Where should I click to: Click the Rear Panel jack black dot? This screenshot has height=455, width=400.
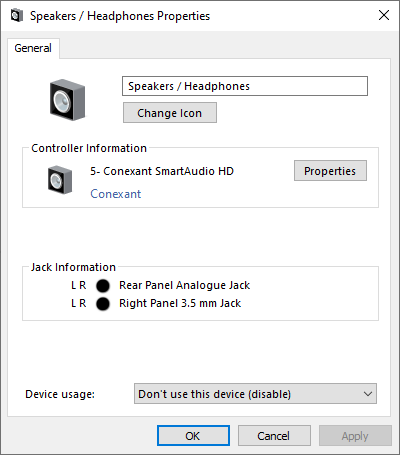click(x=103, y=286)
